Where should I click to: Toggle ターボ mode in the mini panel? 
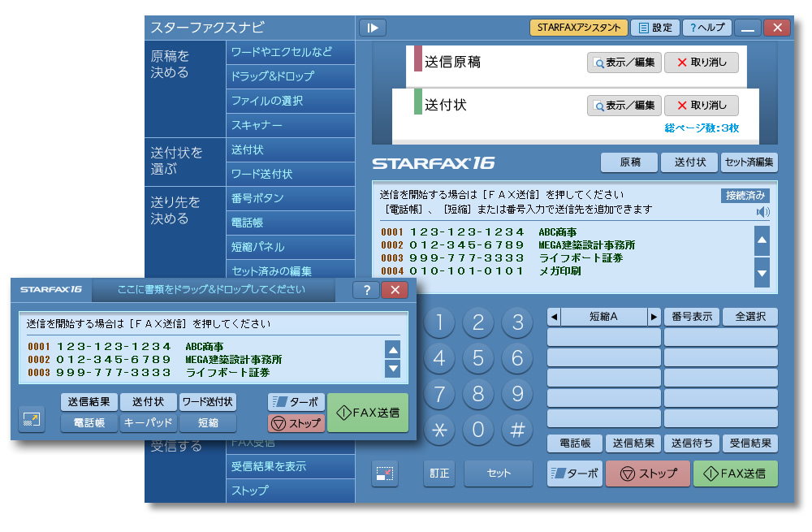pyautogui.click(x=296, y=402)
